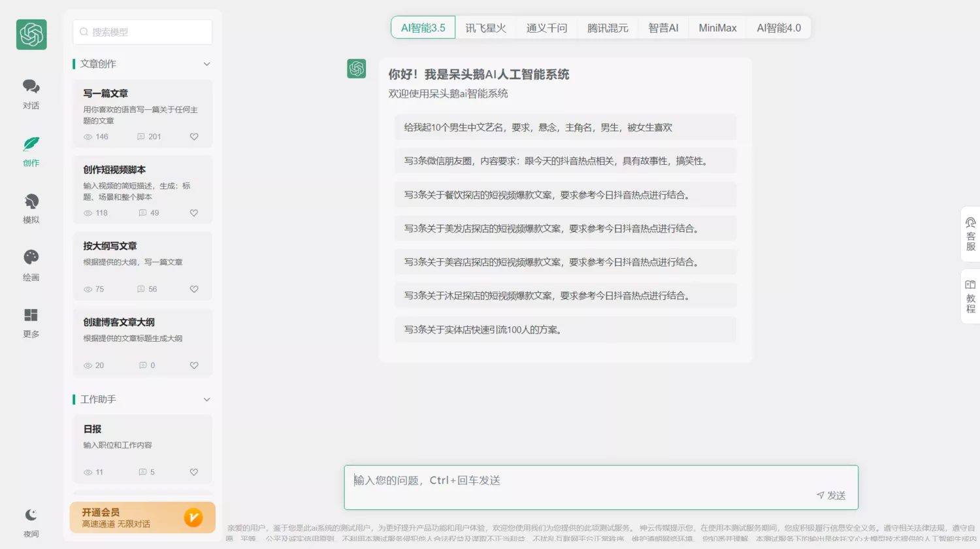Click the 更多 grid icon
The height and width of the screenshot is (549, 980).
pyautogui.click(x=31, y=316)
